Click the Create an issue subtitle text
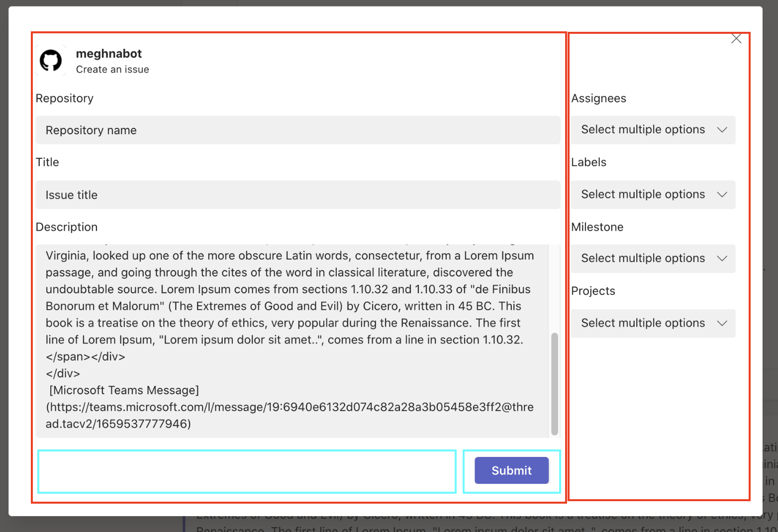This screenshot has height=532, width=778. pyautogui.click(x=112, y=70)
